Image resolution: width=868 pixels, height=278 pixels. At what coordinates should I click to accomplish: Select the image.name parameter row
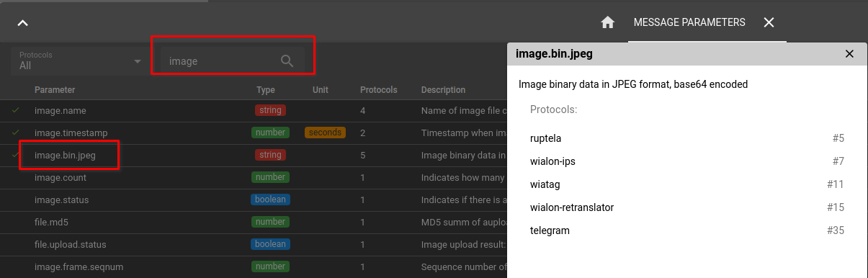point(254,111)
